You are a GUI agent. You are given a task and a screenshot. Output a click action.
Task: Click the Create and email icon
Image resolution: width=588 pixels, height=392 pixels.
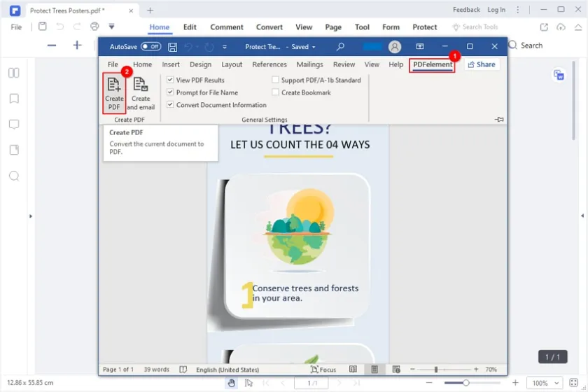click(x=141, y=92)
